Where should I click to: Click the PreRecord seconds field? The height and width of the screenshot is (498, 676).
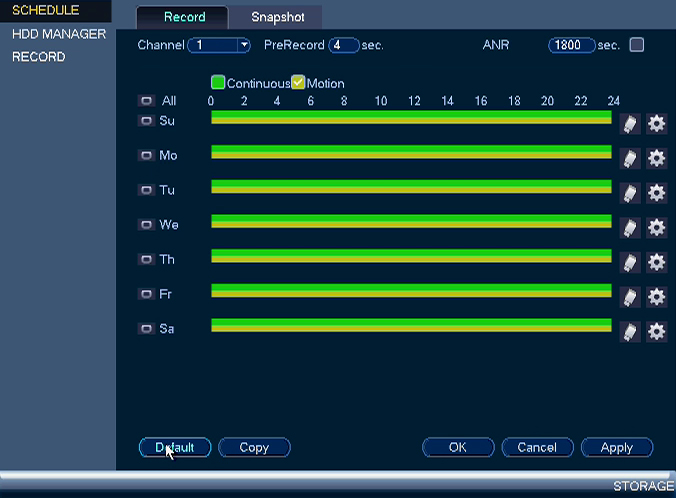click(x=344, y=45)
